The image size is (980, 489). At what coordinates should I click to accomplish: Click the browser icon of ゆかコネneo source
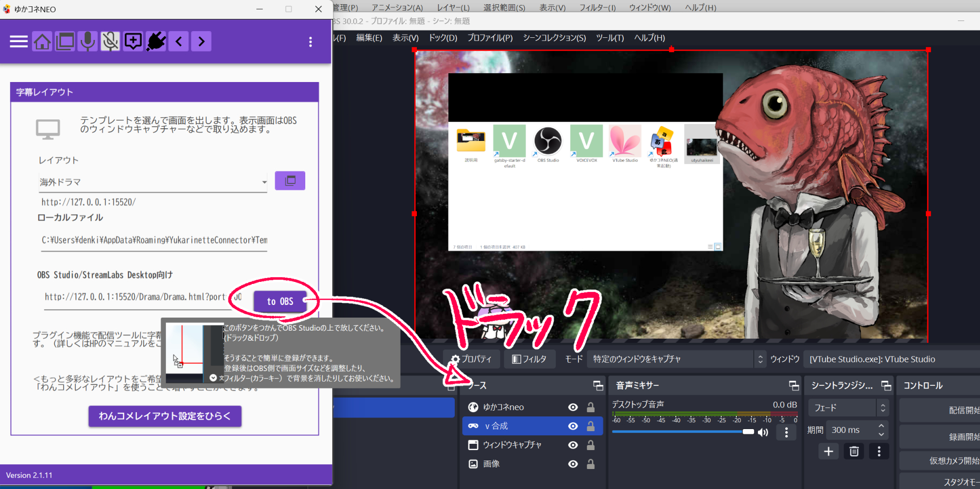[x=473, y=407]
